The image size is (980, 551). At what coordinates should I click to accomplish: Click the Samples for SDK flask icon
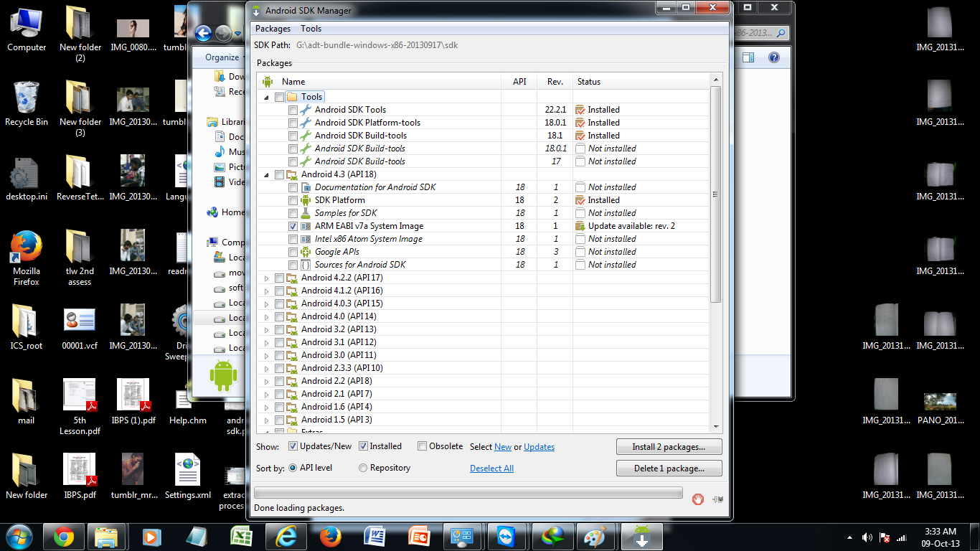(306, 213)
